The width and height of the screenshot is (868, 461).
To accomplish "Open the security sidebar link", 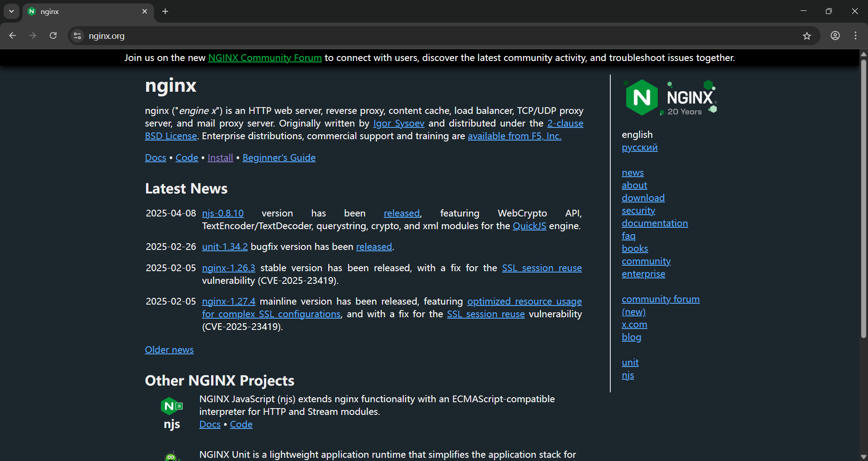I will 638,211.
